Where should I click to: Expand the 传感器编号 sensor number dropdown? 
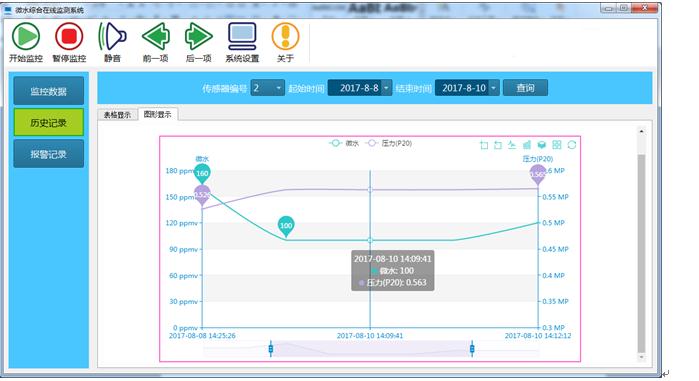point(279,88)
